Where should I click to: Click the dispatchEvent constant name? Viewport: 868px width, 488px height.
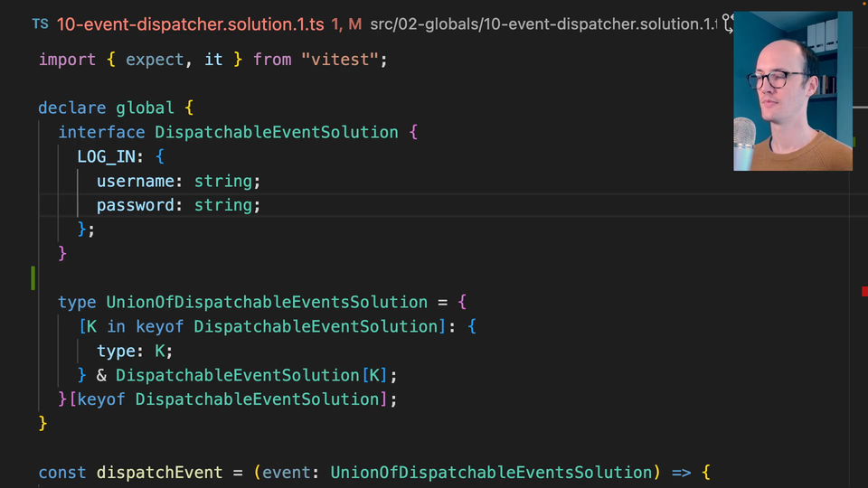pyautogui.click(x=159, y=472)
